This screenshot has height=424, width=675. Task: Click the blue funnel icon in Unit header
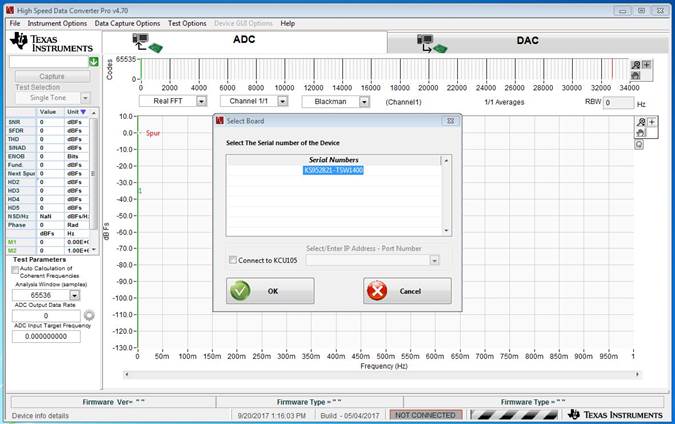[83, 112]
